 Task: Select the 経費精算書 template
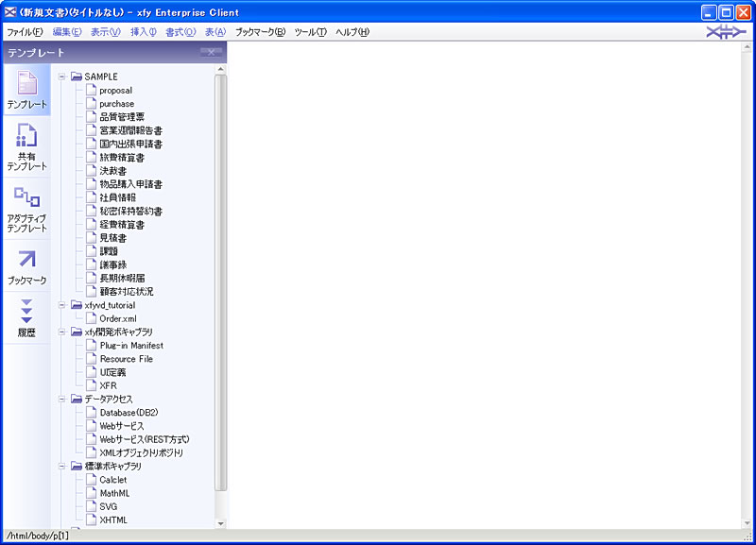coord(122,224)
